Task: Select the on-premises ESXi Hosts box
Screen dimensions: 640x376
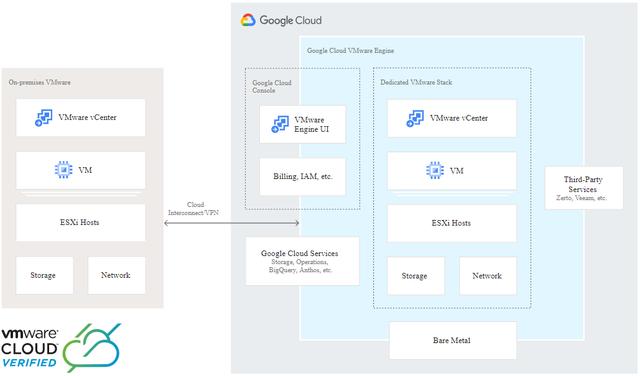Action: click(80, 222)
